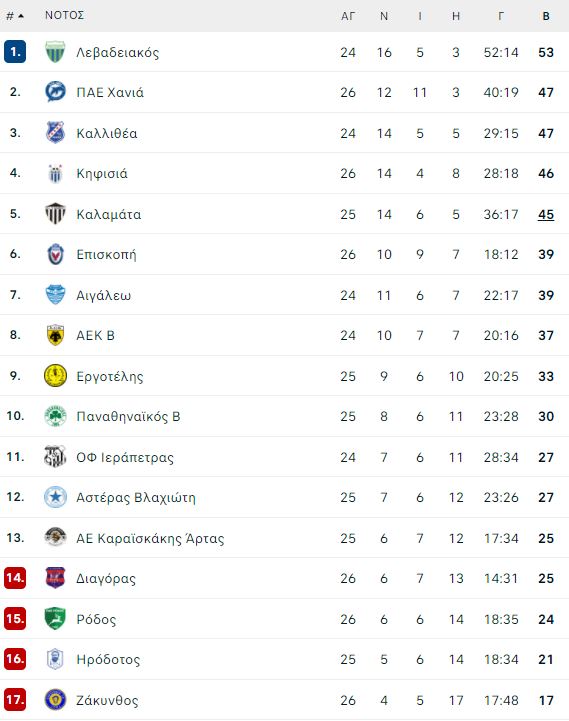Click the ΠΑΕ Χανιά dolphin logo
This screenshot has width=569, height=721.
(55, 92)
